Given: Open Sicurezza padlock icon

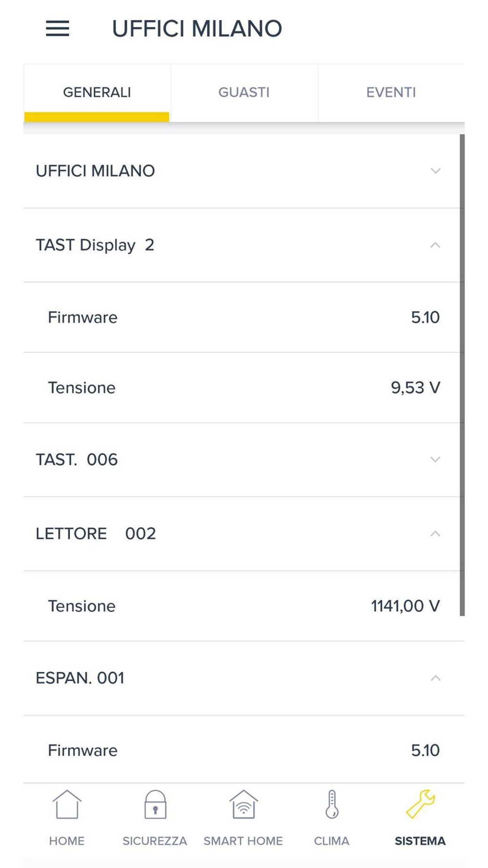Looking at the screenshot, I should (155, 804).
